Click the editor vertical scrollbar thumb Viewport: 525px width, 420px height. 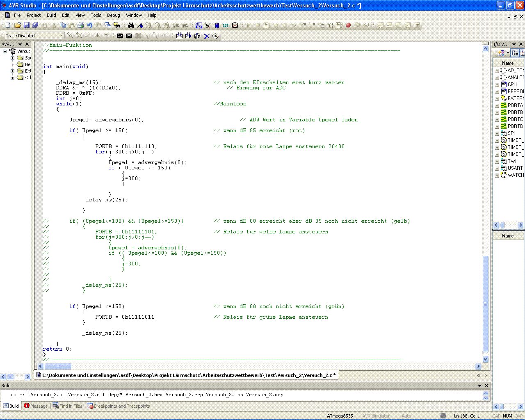(486, 304)
